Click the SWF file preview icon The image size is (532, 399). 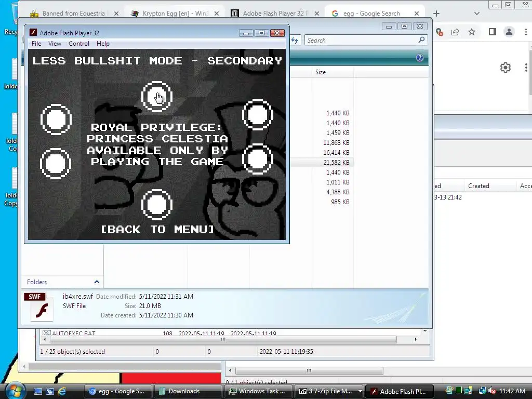coord(39,307)
